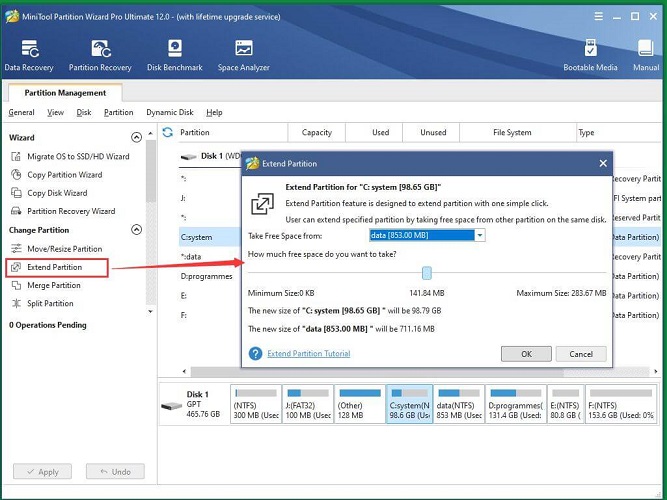Open the Disk menu

tap(84, 113)
